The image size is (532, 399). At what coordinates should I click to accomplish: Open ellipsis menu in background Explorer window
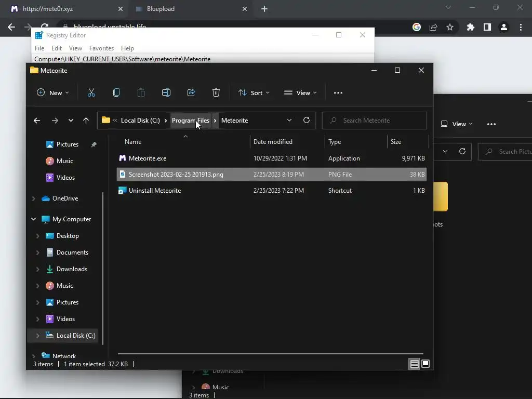491,124
